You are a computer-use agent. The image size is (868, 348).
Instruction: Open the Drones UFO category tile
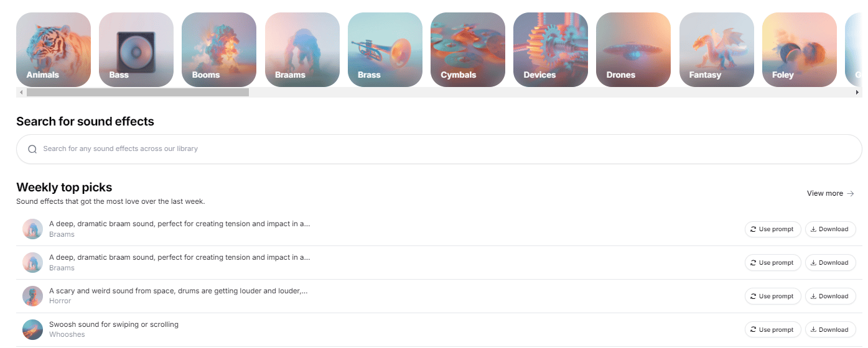pyautogui.click(x=633, y=50)
